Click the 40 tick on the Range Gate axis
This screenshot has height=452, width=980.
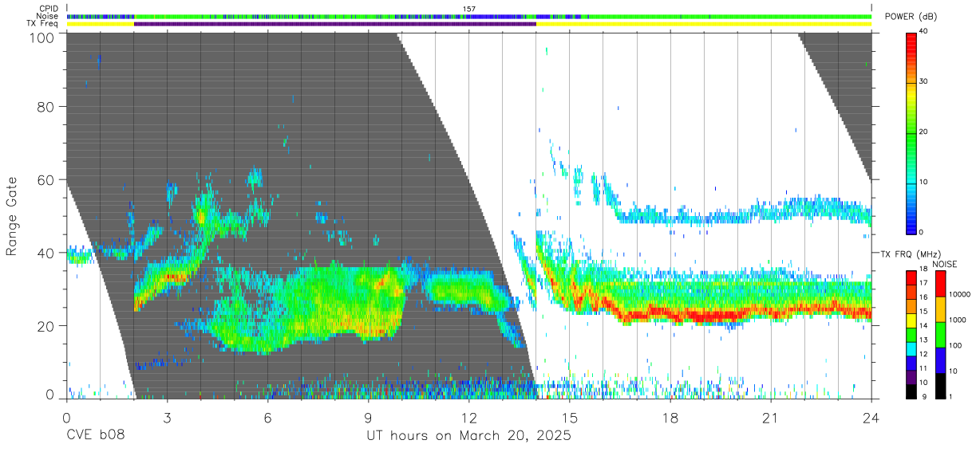(x=46, y=253)
